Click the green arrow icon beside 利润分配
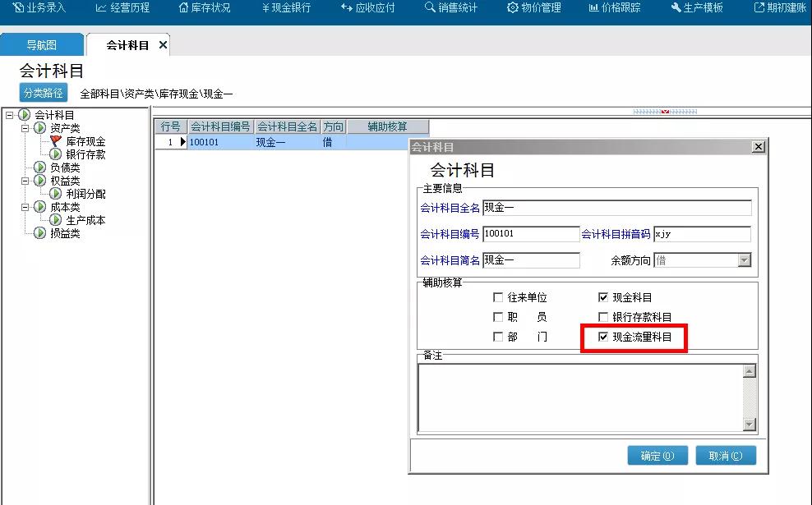 click(56, 194)
